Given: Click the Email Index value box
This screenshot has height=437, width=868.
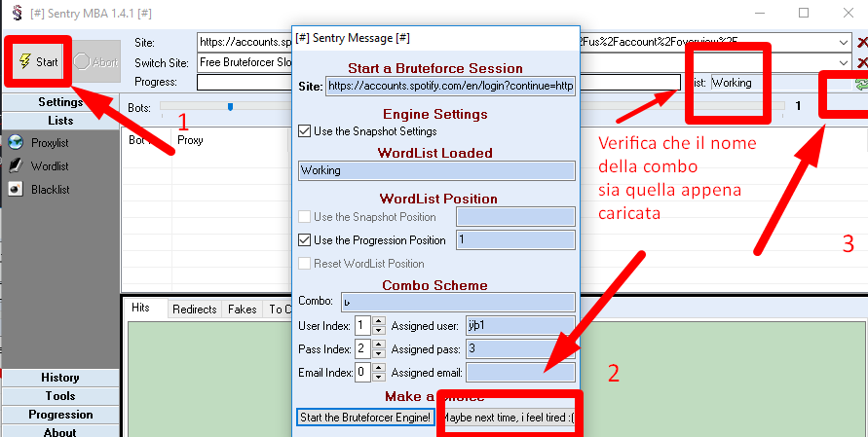Looking at the screenshot, I should tap(363, 372).
